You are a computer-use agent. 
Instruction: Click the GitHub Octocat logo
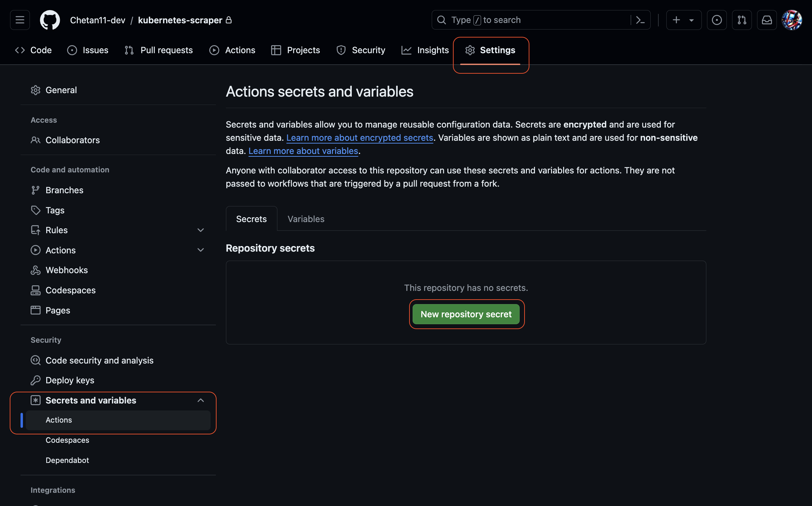(50, 20)
